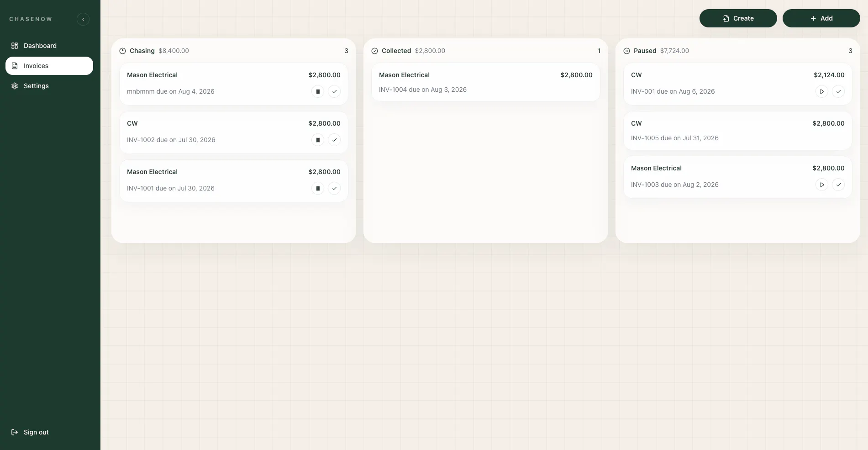Mark invoice INV-001 as collected
This screenshot has width=868, height=450.
tap(838, 91)
